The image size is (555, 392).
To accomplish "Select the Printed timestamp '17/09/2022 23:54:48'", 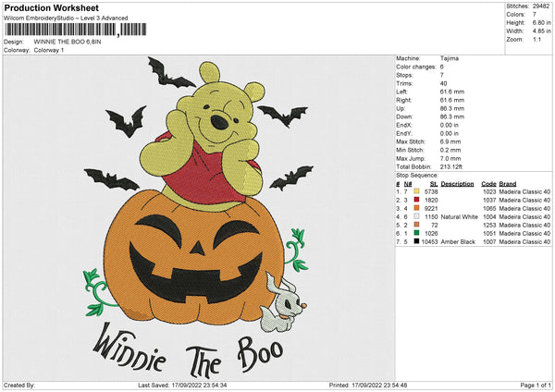I will (379, 385).
